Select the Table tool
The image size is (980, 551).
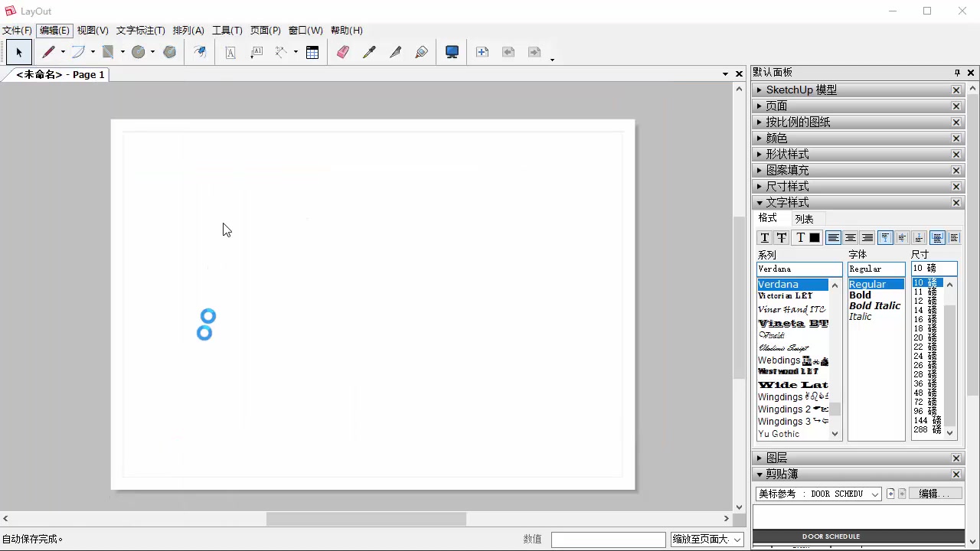click(312, 52)
